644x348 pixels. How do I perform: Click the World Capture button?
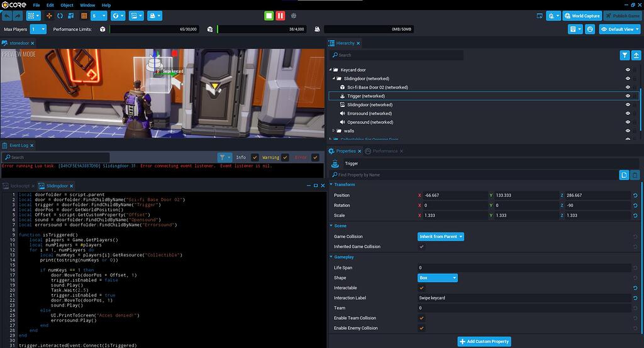click(582, 16)
